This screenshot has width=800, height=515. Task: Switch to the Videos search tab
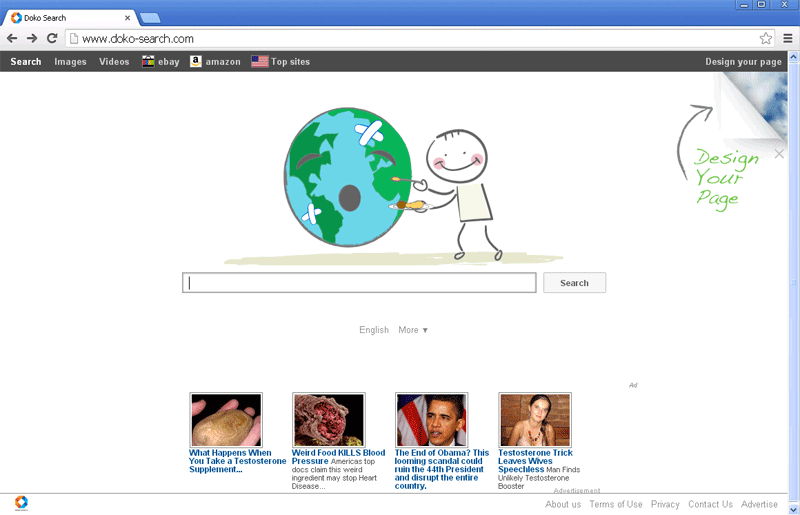(114, 62)
